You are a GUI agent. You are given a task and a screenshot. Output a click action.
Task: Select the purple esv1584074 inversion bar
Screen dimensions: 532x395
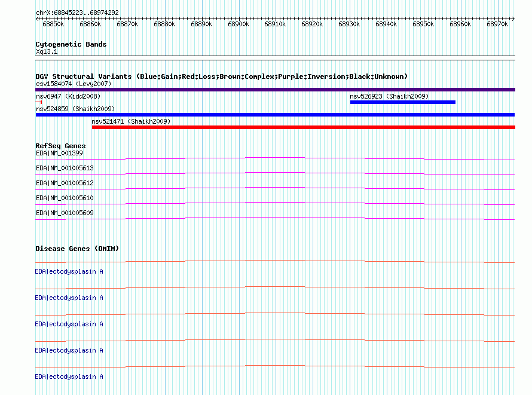[x=275, y=90]
